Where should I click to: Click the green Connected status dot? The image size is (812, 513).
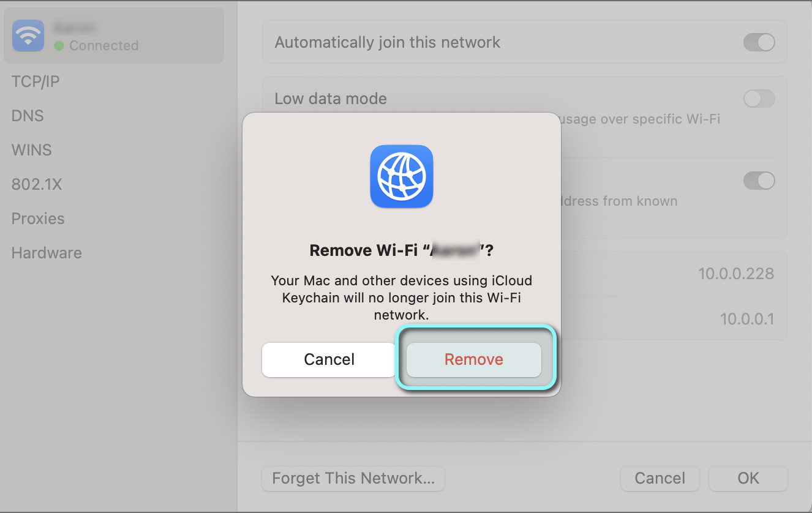(59, 46)
